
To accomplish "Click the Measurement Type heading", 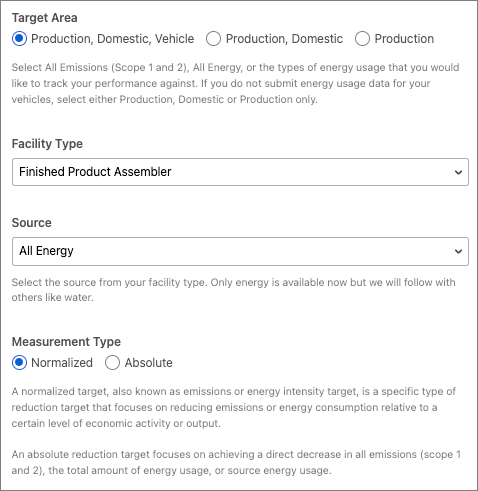I will [x=66, y=342].
